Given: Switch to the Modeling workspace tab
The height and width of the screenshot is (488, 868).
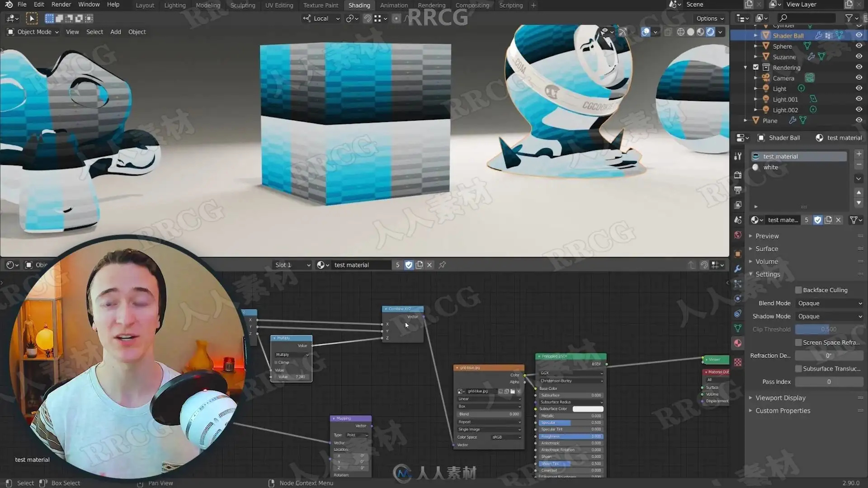Looking at the screenshot, I should tap(208, 5).
